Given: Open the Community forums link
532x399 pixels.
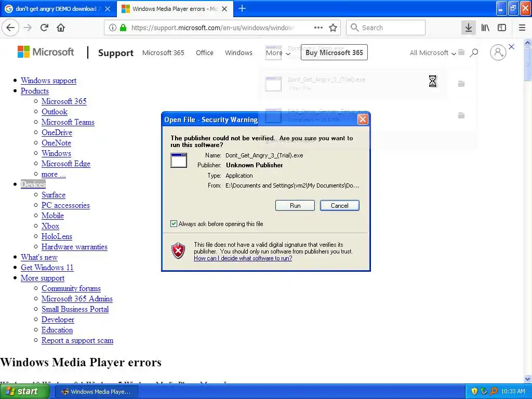Looking at the screenshot, I should click(x=71, y=288).
